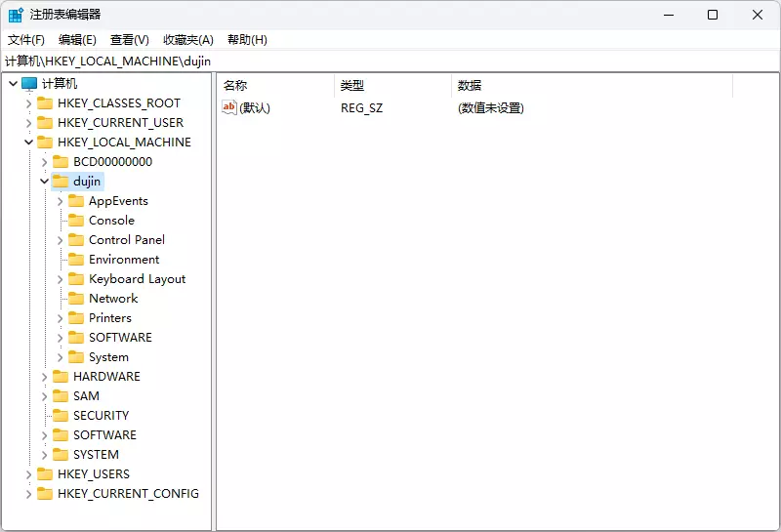781x532 pixels.
Task: Click the ab string value icon for (默认)
Action: pyautogui.click(x=229, y=107)
